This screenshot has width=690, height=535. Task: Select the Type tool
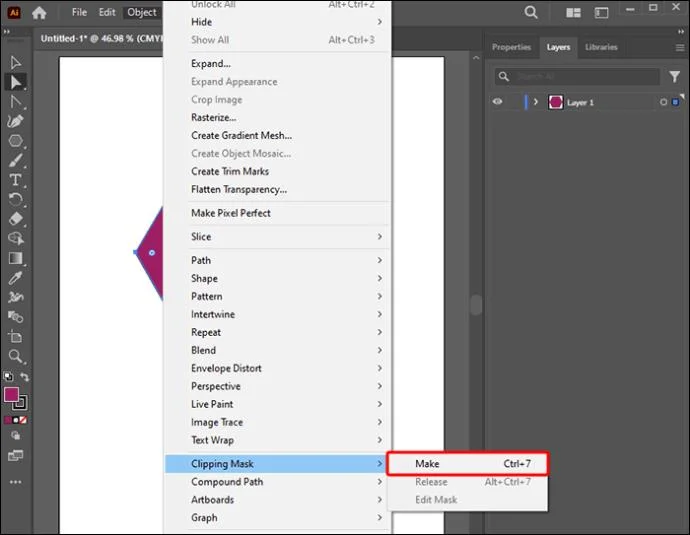[15, 180]
